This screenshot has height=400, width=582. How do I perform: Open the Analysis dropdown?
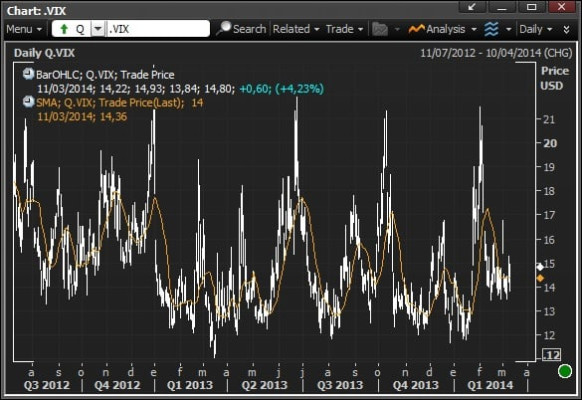click(x=451, y=29)
